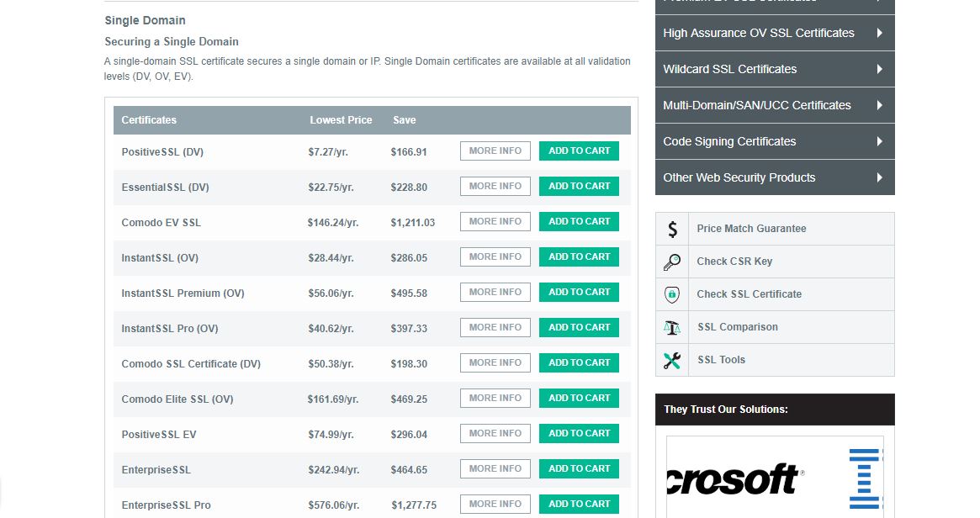Viewport: 980px width, 518px height.
Task: Add Comodo EV SSL to cart
Action: point(579,221)
